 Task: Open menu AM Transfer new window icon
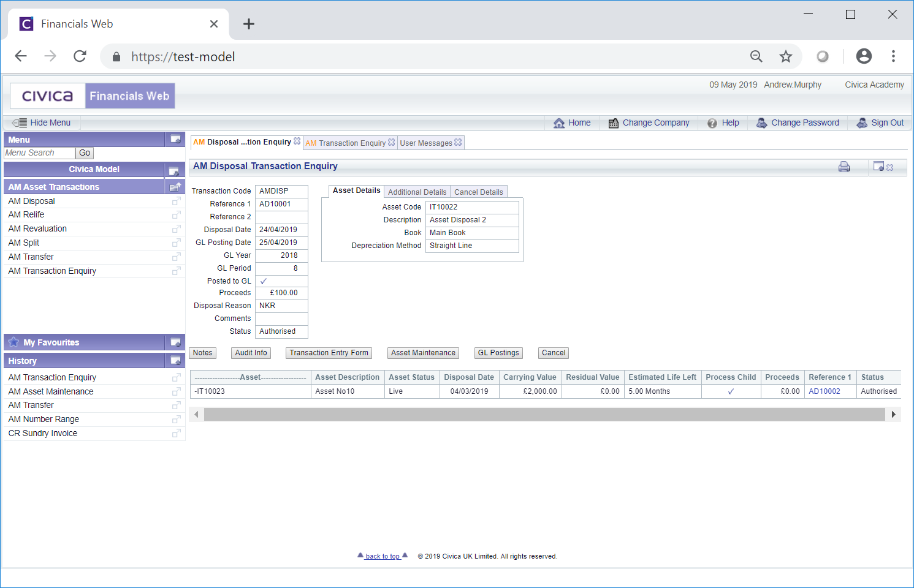[x=177, y=257]
